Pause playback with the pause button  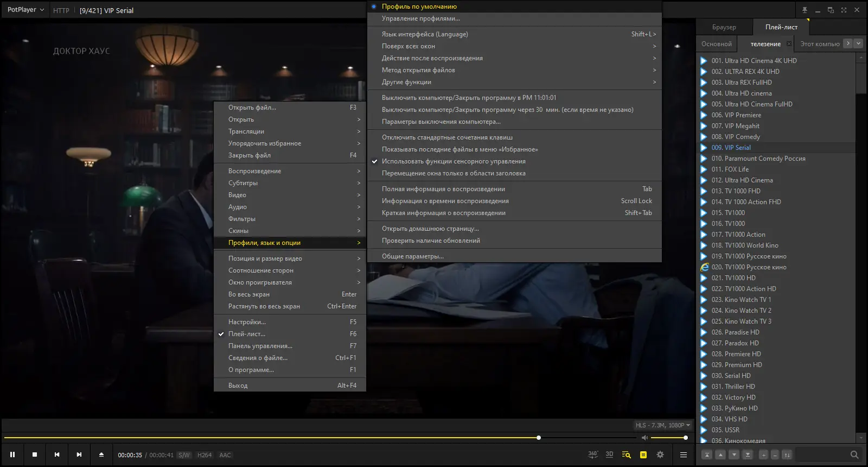[12, 455]
